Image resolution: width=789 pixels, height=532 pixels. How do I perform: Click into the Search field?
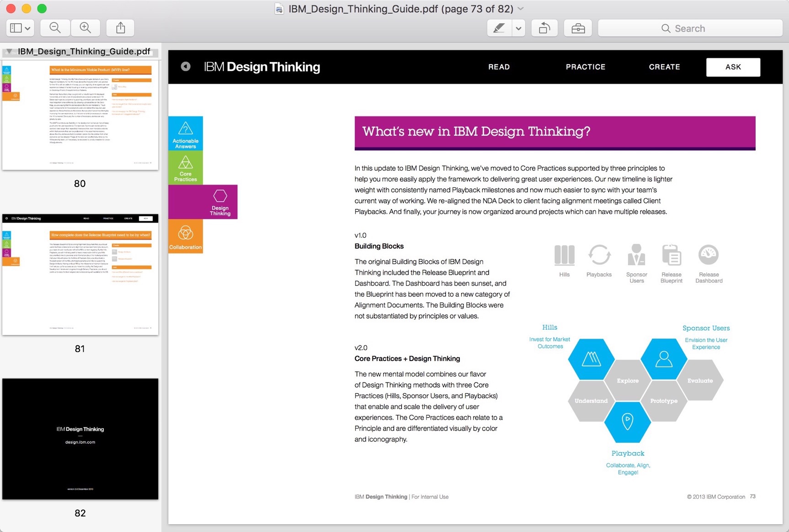(690, 28)
